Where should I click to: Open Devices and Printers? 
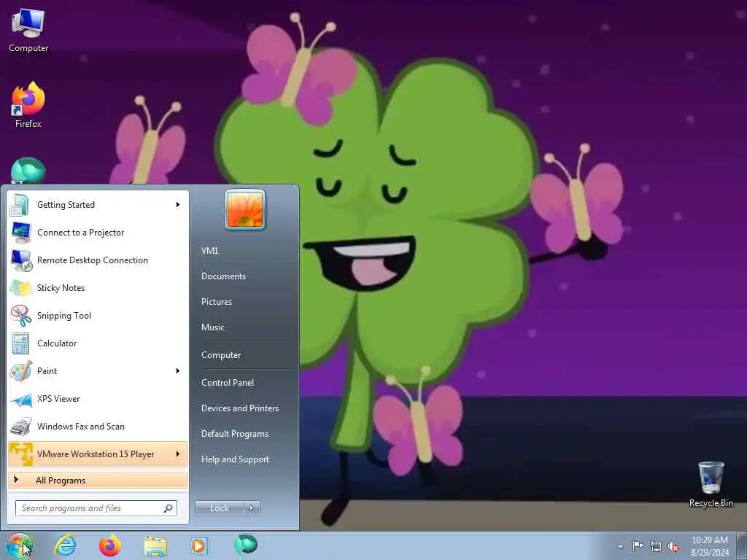pos(240,408)
